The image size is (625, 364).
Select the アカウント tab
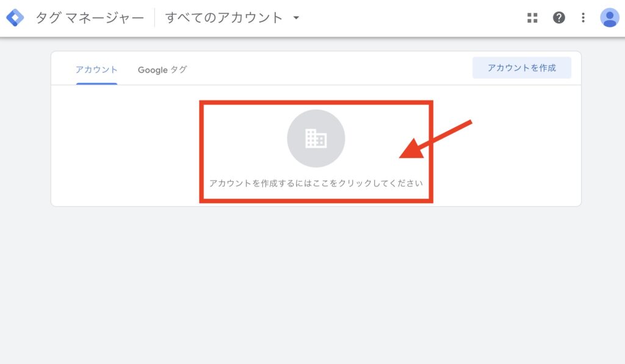tap(96, 70)
